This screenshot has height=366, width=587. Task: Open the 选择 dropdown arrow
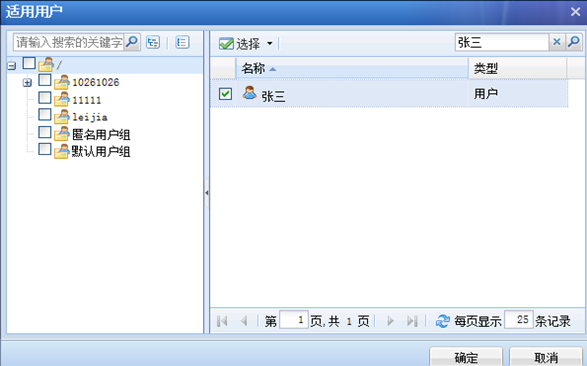[x=270, y=43]
